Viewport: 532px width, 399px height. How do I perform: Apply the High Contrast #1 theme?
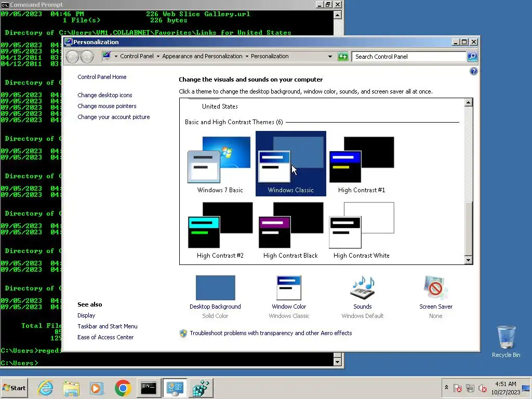pyautogui.click(x=362, y=164)
